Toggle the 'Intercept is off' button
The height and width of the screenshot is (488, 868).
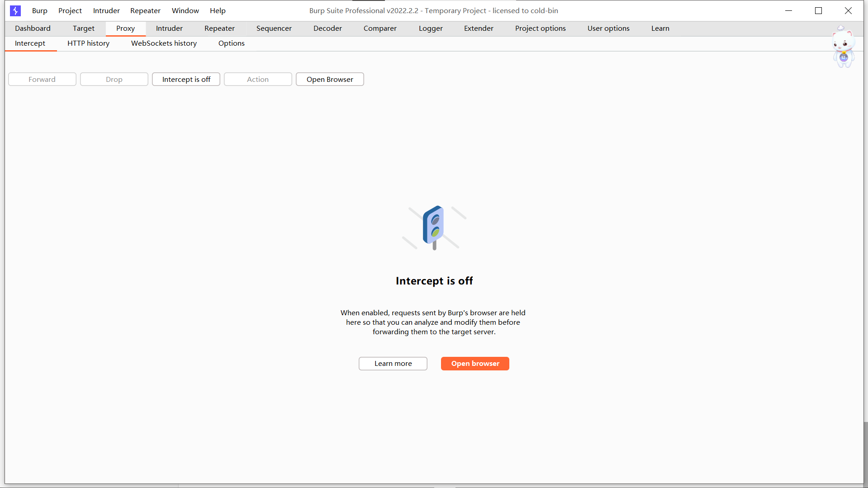186,79
